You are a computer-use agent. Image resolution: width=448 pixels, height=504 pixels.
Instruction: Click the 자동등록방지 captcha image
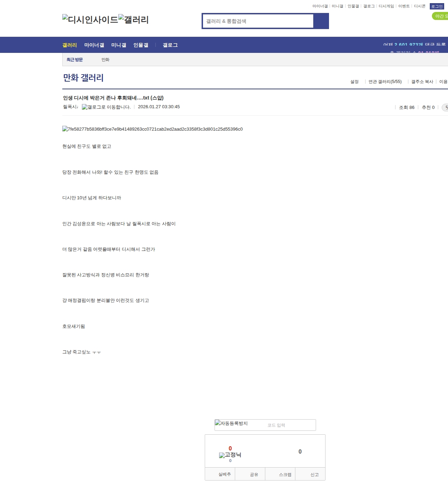coord(231,423)
